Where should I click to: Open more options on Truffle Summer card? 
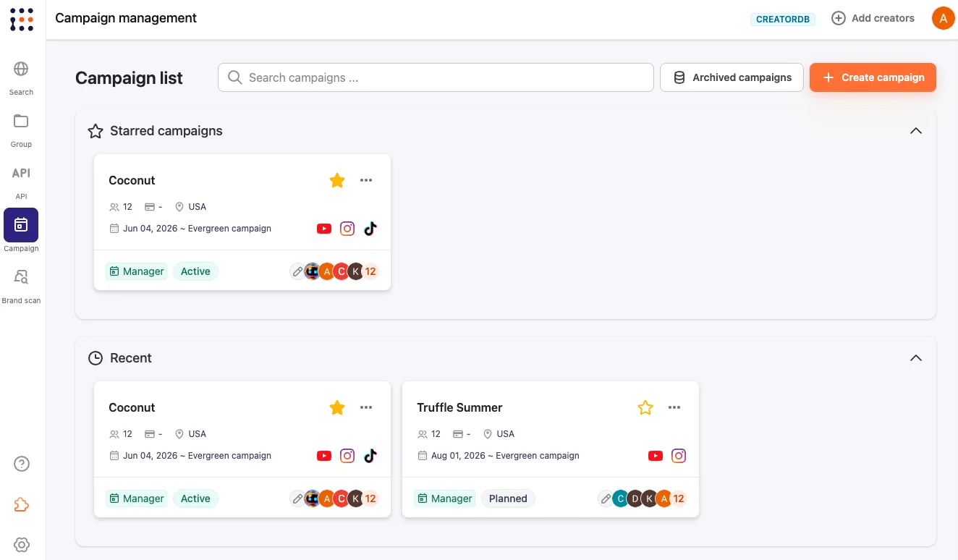[x=674, y=407]
